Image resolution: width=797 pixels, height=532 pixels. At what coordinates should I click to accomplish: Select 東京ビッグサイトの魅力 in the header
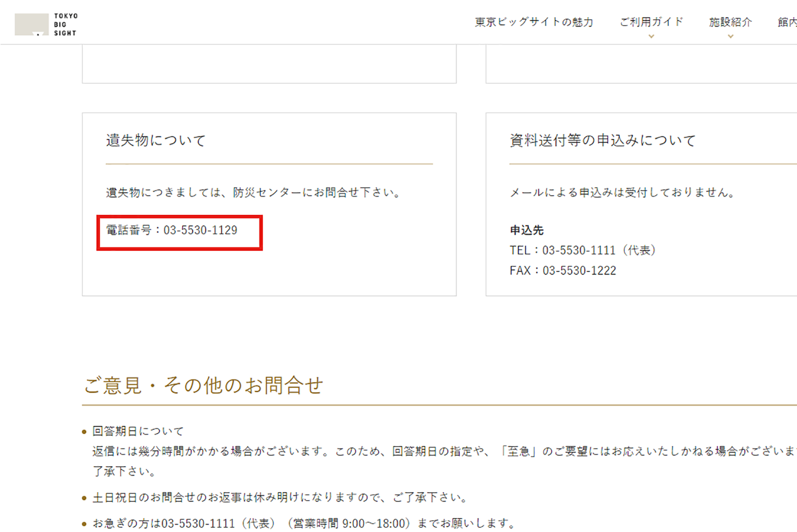533,22
